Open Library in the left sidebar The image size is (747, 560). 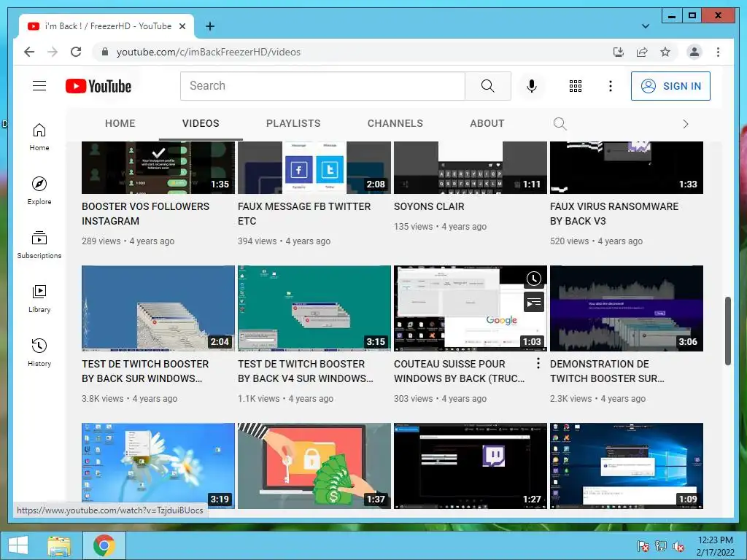[39, 298]
